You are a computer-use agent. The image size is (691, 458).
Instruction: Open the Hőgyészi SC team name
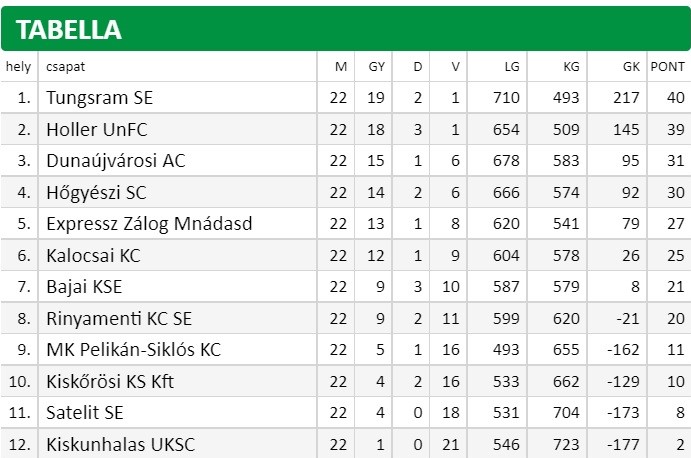pyautogui.click(x=96, y=193)
